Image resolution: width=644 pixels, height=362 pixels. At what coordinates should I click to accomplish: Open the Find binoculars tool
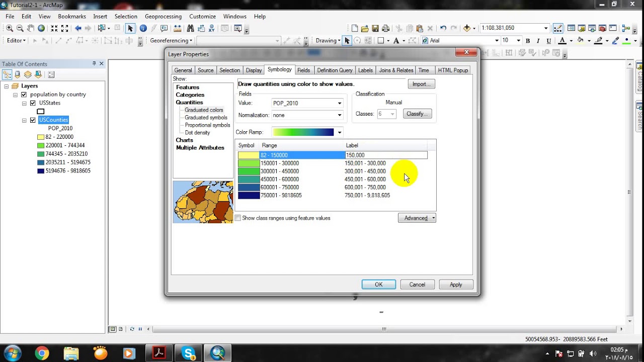point(190,28)
